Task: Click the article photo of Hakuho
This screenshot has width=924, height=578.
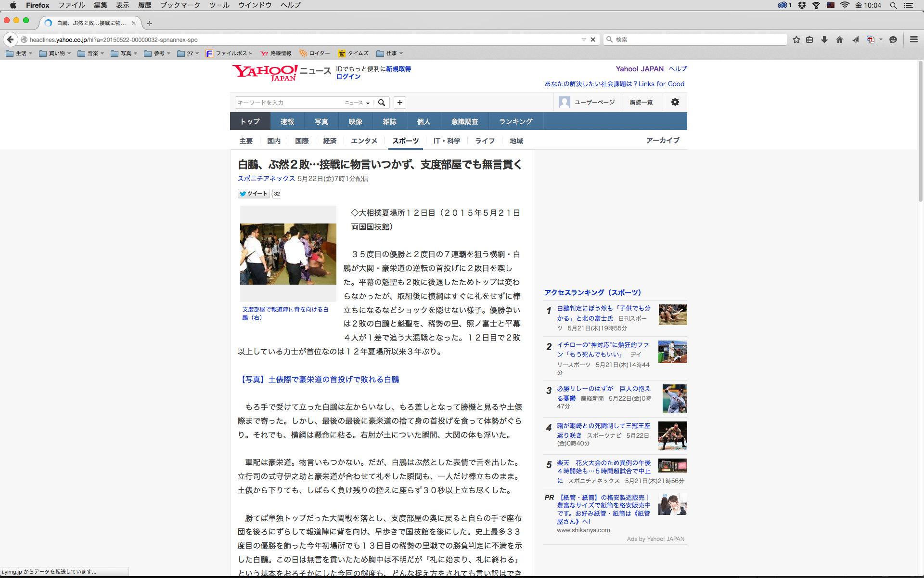Action: 288,254
